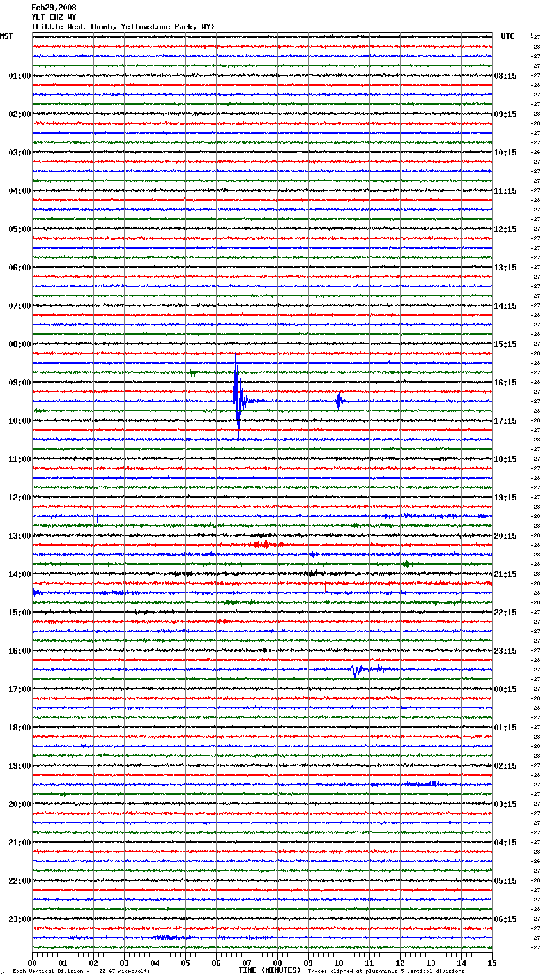Click the 'TIME (MINUTES)' axis title
Screen dimensions: 543x980
pos(270,970)
